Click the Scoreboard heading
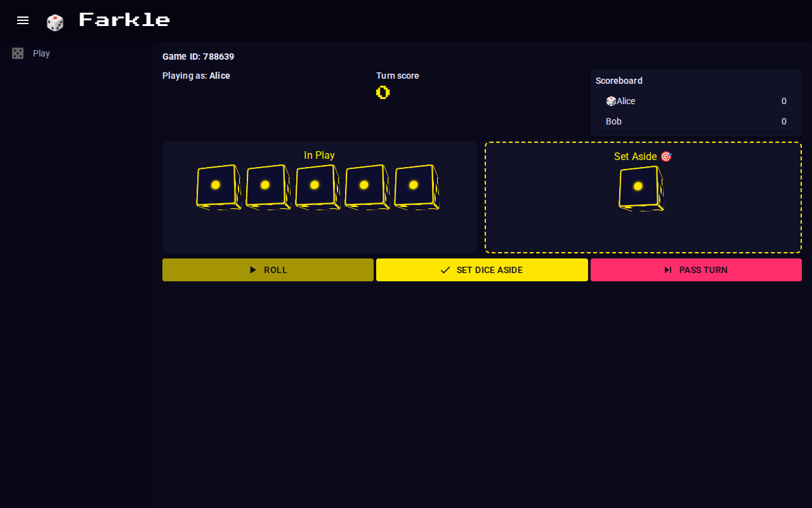This screenshot has width=812, height=508. (x=619, y=81)
